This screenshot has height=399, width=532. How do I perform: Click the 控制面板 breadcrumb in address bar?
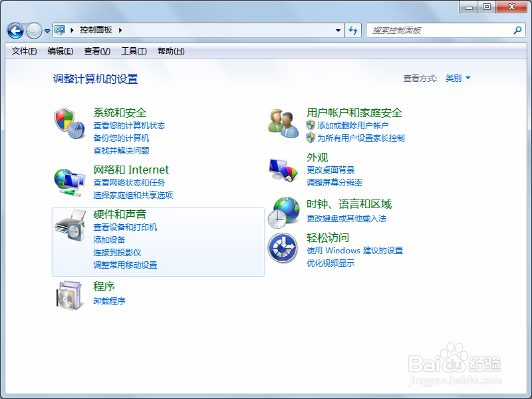(96, 30)
